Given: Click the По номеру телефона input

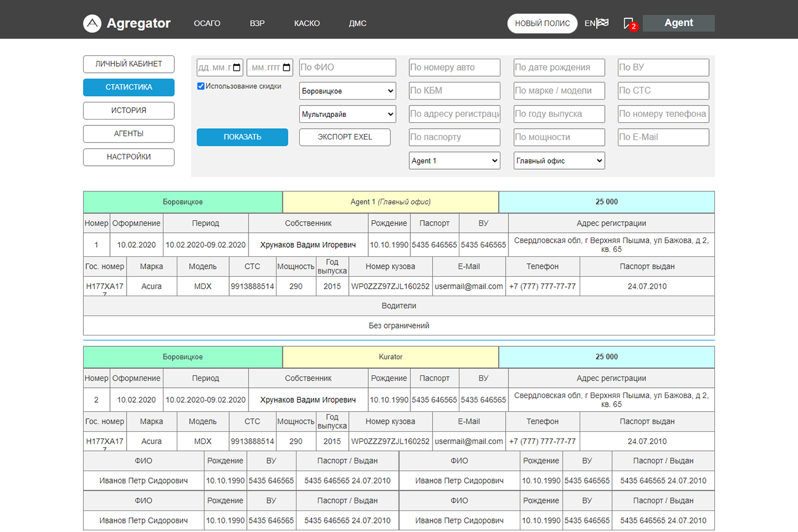Looking at the screenshot, I should tap(663, 114).
